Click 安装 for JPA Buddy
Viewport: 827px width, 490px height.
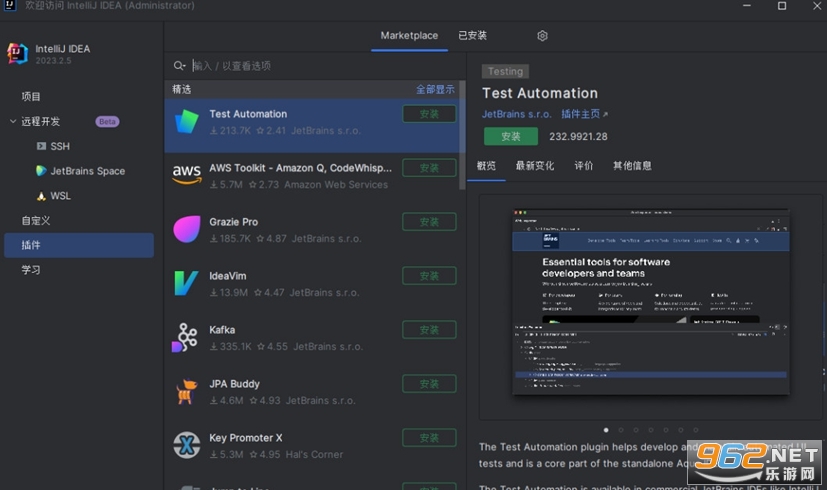pos(429,384)
